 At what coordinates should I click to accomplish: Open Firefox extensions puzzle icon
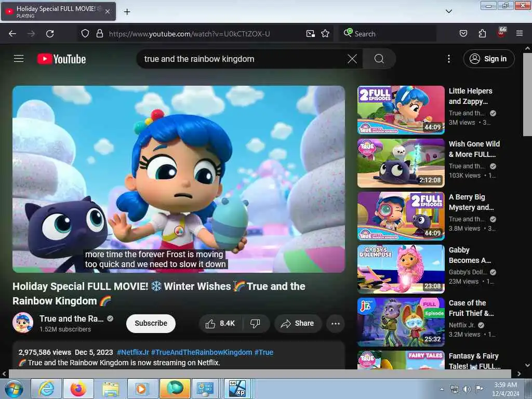point(482,33)
